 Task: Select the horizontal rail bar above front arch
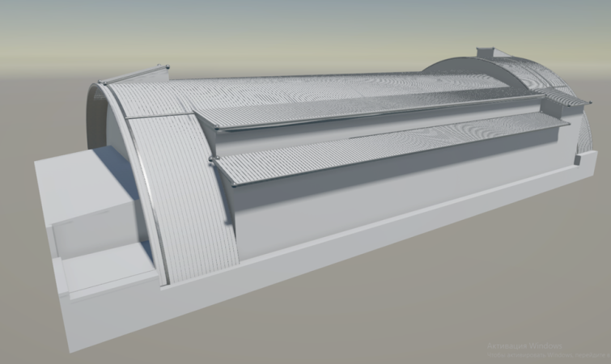point(134,74)
